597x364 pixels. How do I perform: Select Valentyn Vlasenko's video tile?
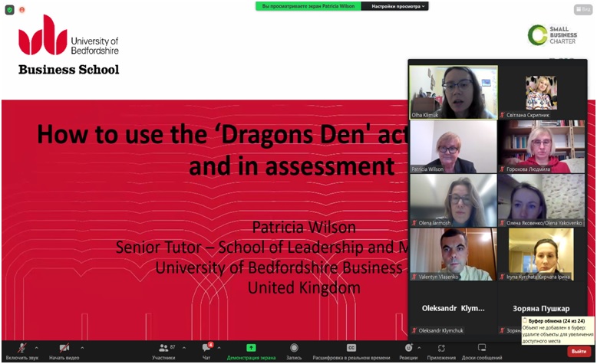pos(454,254)
